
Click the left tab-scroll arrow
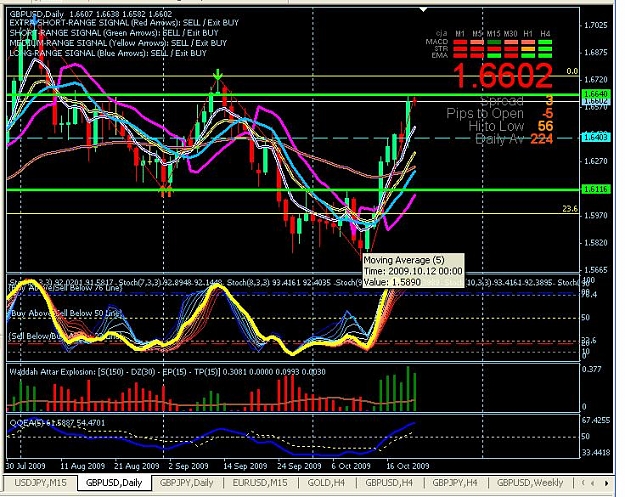click(x=593, y=483)
